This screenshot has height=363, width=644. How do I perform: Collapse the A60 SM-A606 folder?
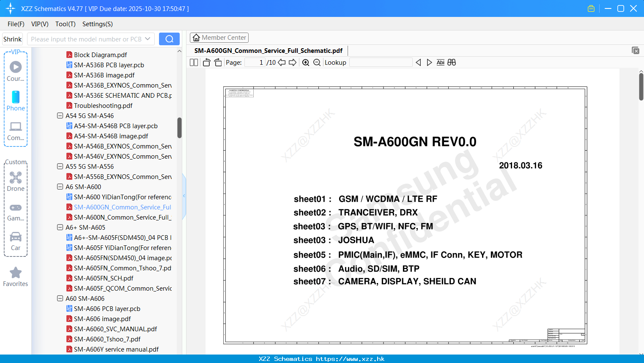[60, 298]
